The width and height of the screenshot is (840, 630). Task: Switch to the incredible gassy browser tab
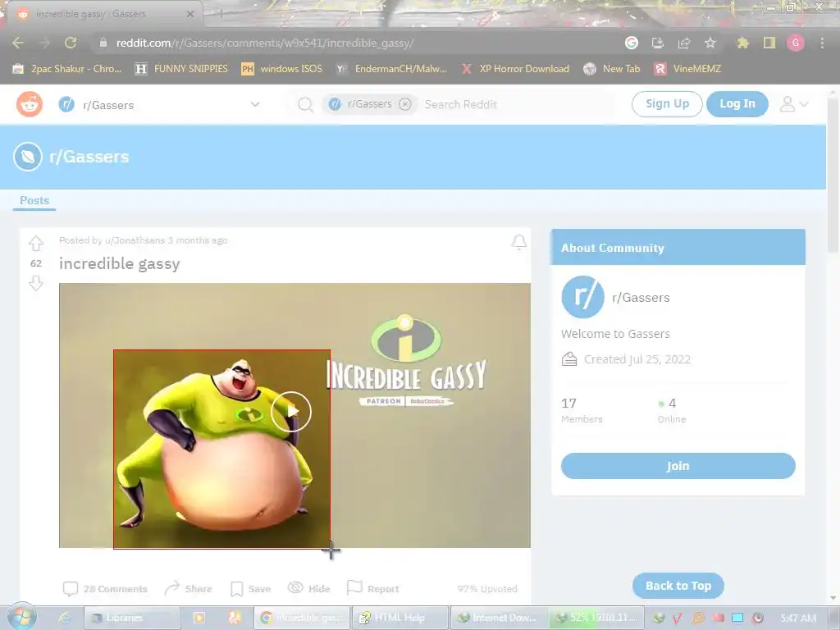91,14
